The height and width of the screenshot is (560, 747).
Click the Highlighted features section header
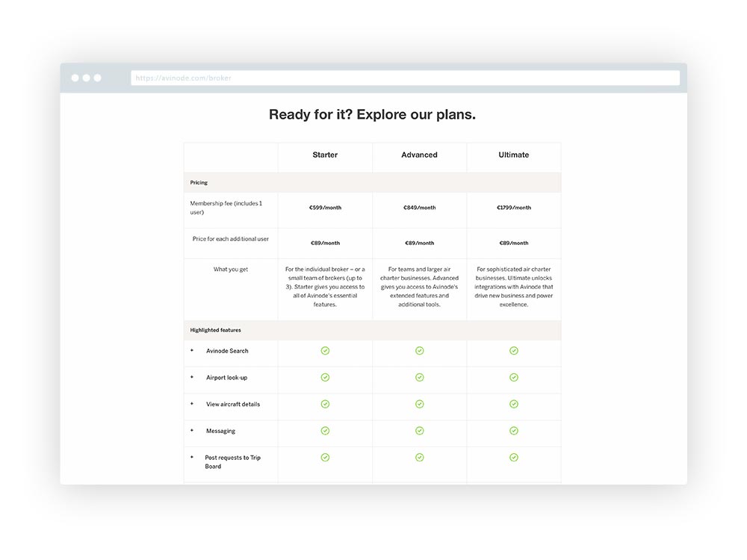point(214,329)
